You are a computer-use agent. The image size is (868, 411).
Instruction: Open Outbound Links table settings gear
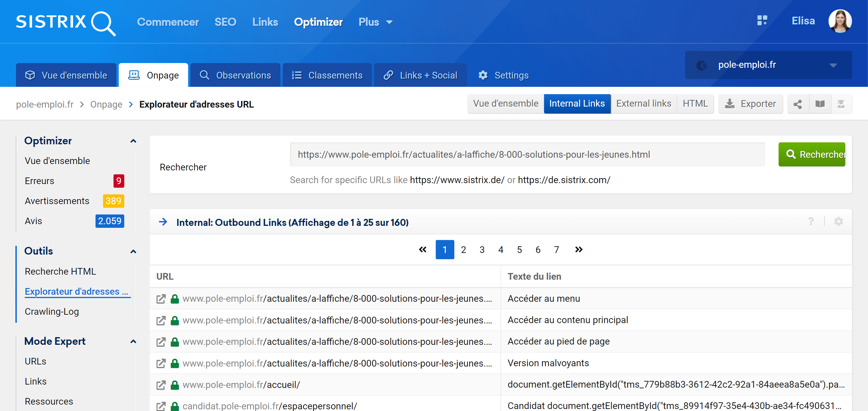point(838,222)
